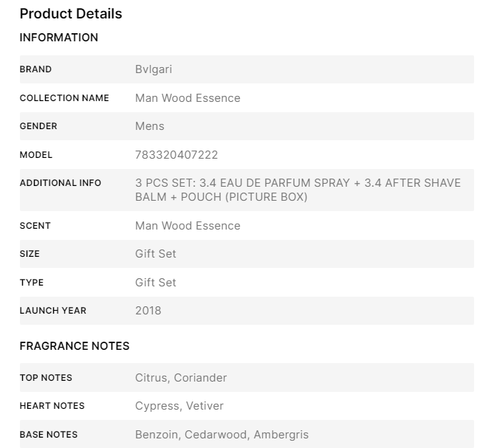The image size is (477, 448).
Task: Click the 3 PCS SET additional info text
Action: pos(298,190)
